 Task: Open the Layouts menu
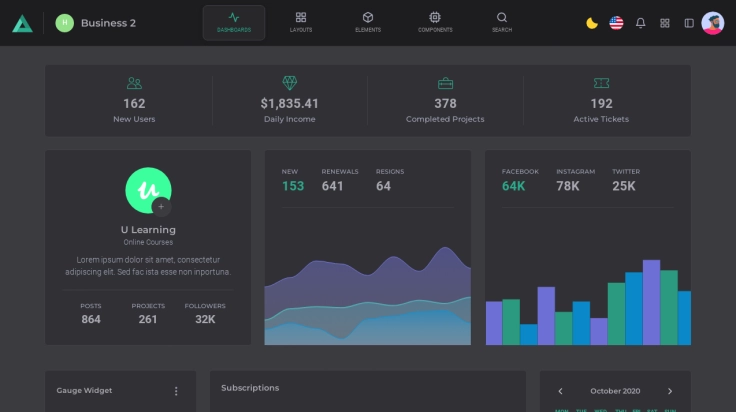301,22
